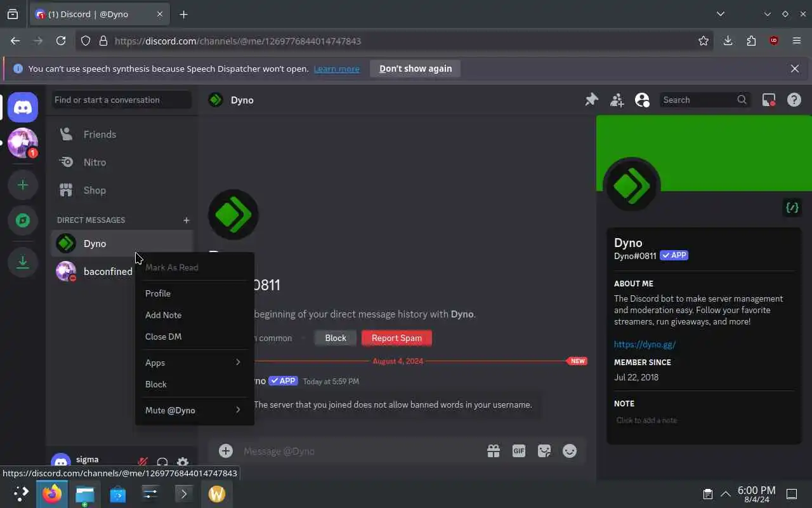Bookmark this page with the star icon

tap(703, 41)
